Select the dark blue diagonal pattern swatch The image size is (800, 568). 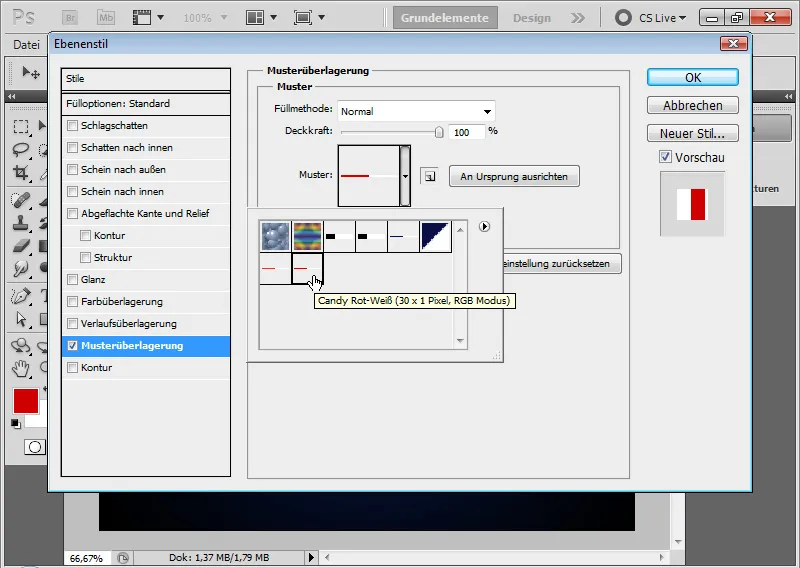[435, 236]
